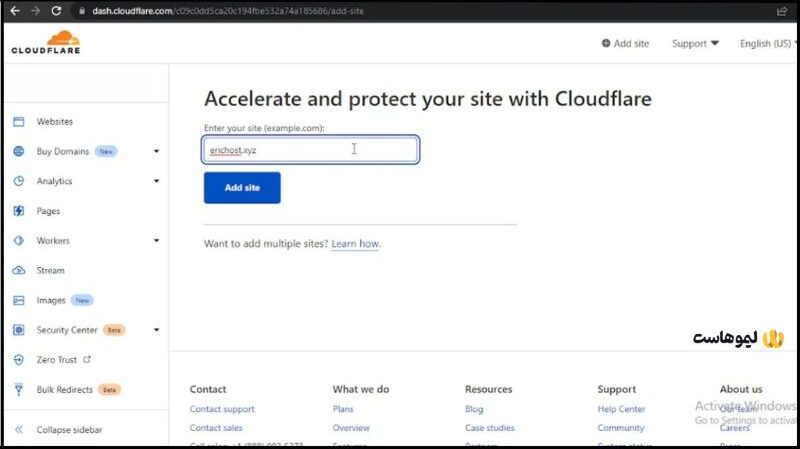The height and width of the screenshot is (449, 800).
Task: Reload the page with refresh icon
Action: pyautogui.click(x=56, y=11)
